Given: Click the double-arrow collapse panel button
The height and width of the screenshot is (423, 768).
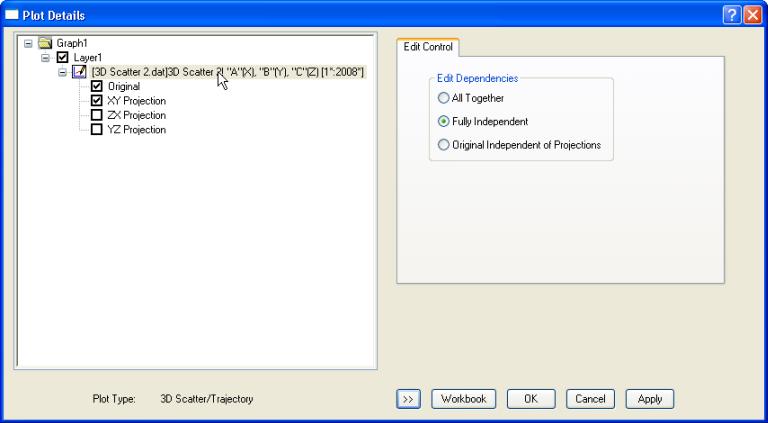Looking at the screenshot, I should pyautogui.click(x=407, y=399).
